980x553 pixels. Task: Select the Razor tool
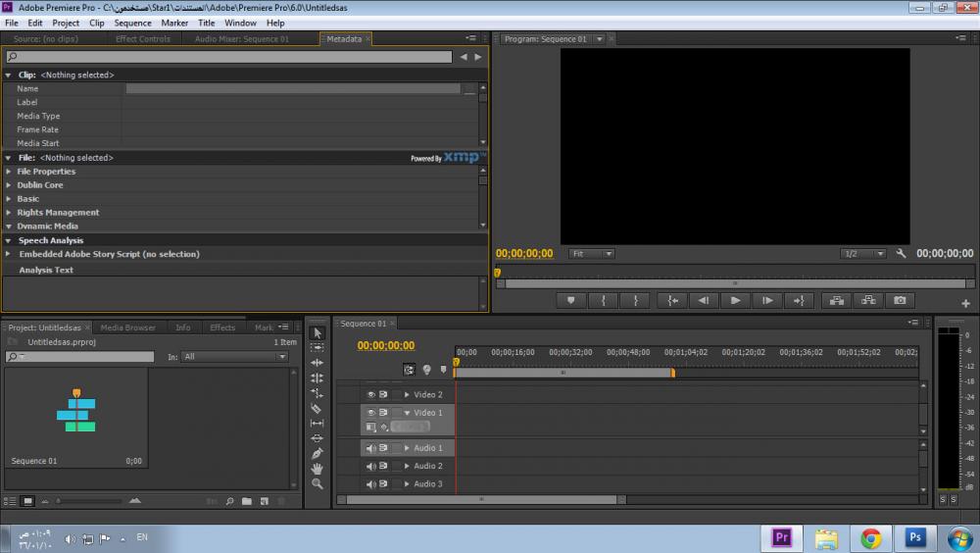pos(317,408)
